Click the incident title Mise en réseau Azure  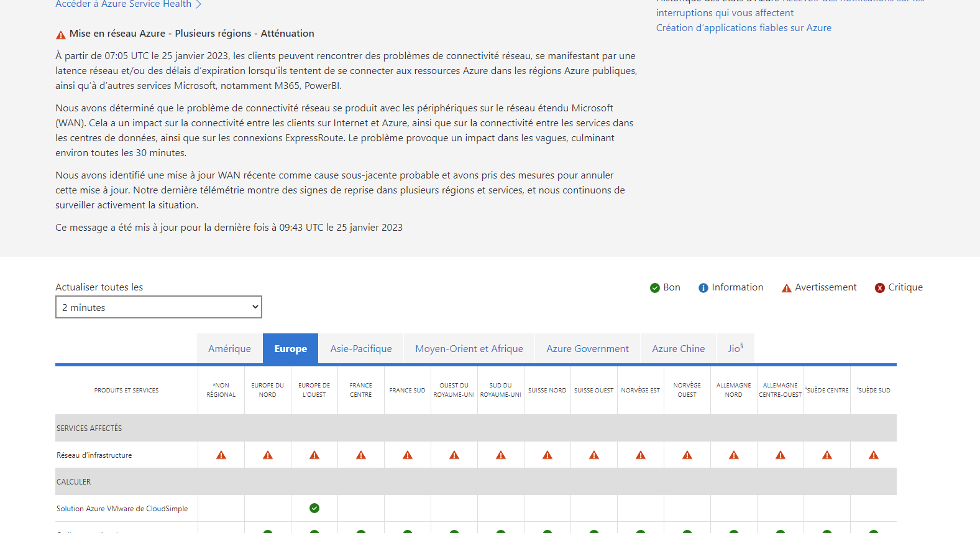pyautogui.click(x=192, y=34)
